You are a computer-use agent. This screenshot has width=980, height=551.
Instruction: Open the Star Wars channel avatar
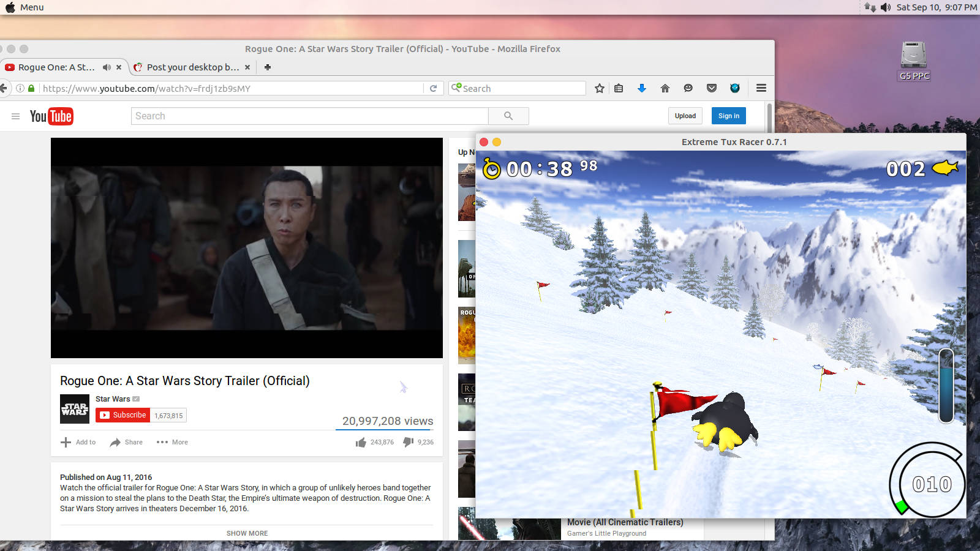(75, 409)
